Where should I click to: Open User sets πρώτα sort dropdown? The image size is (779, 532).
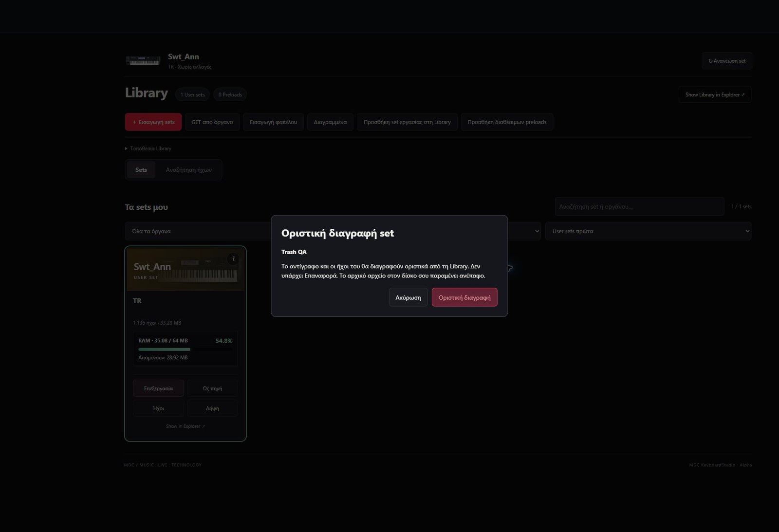[x=648, y=231]
